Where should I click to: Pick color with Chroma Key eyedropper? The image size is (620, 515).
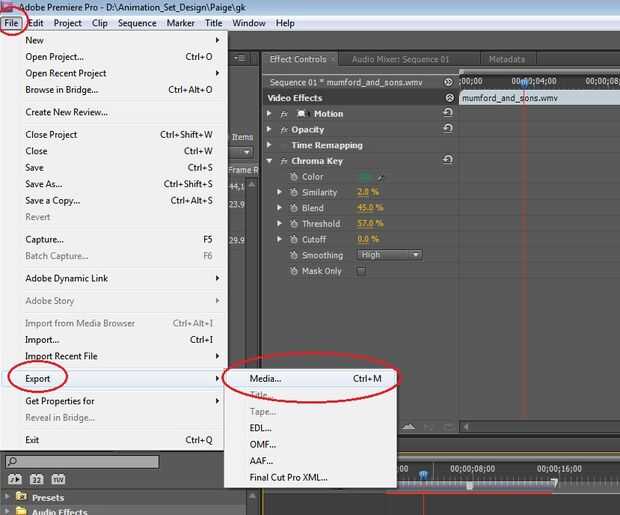coord(380,178)
